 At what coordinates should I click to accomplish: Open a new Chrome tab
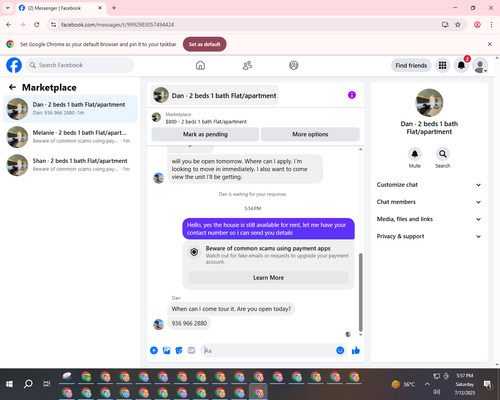click(x=114, y=8)
